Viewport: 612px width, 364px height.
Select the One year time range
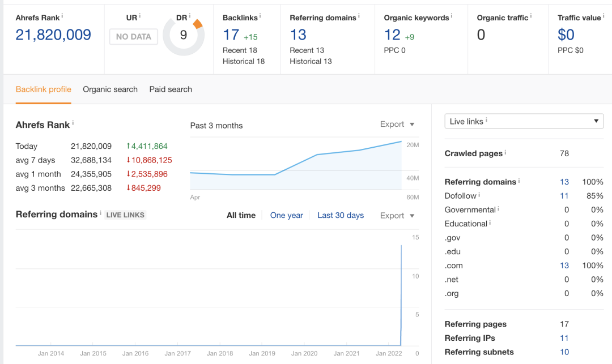click(x=286, y=216)
